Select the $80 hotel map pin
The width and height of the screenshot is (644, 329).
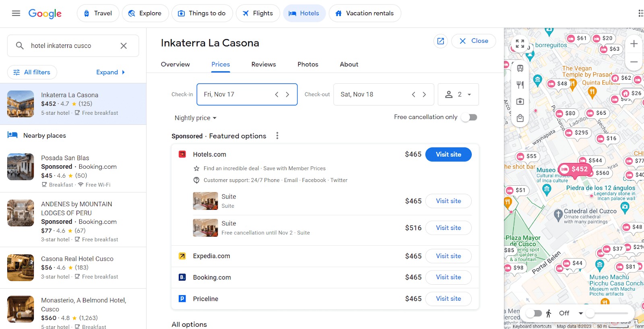click(566, 114)
